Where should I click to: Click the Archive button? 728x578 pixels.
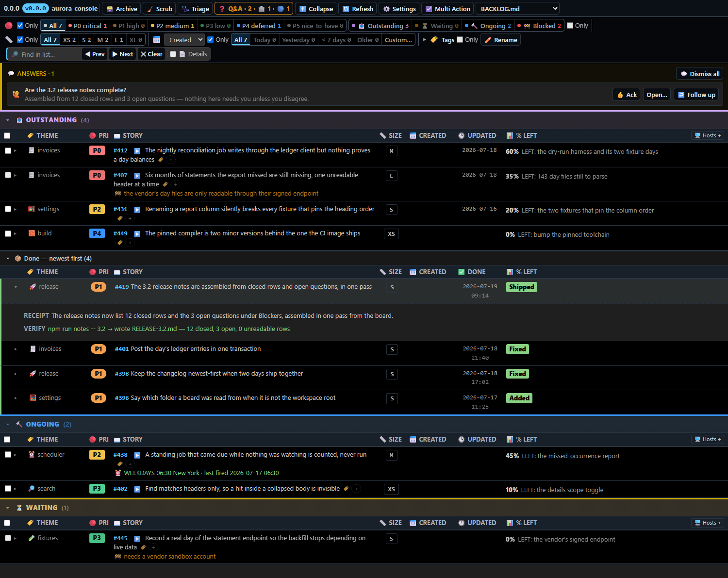[x=121, y=9]
